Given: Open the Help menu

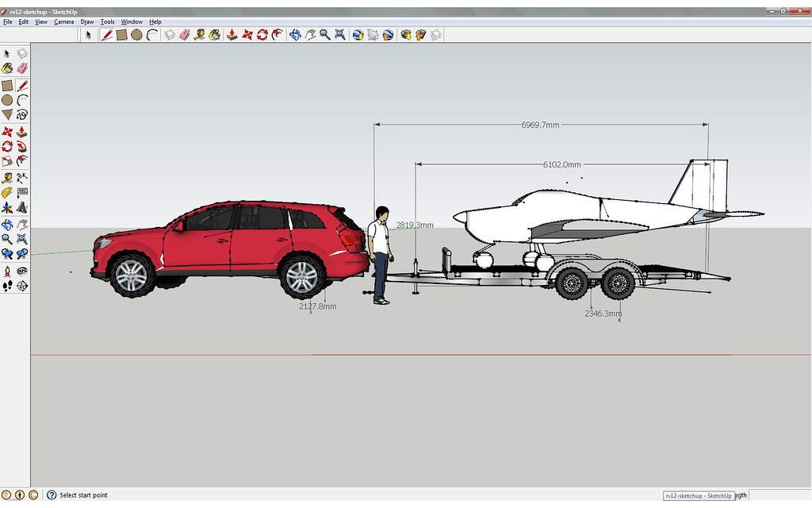Looking at the screenshot, I should coord(155,21).
